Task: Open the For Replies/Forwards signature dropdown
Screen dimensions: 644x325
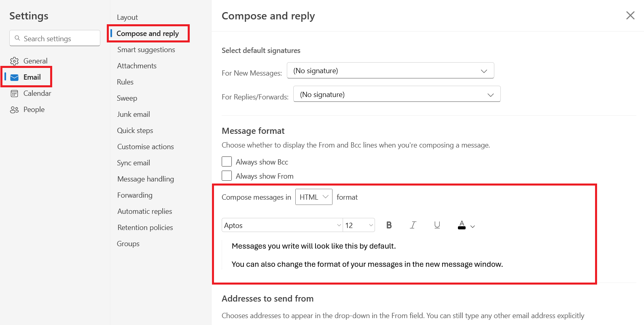Action: (x=397, y=94)
